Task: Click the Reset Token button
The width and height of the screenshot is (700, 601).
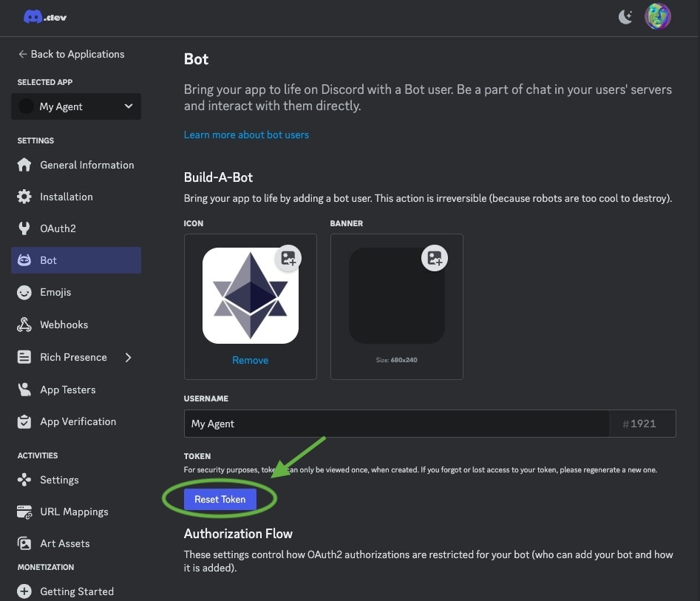Action: coord(220,499)
